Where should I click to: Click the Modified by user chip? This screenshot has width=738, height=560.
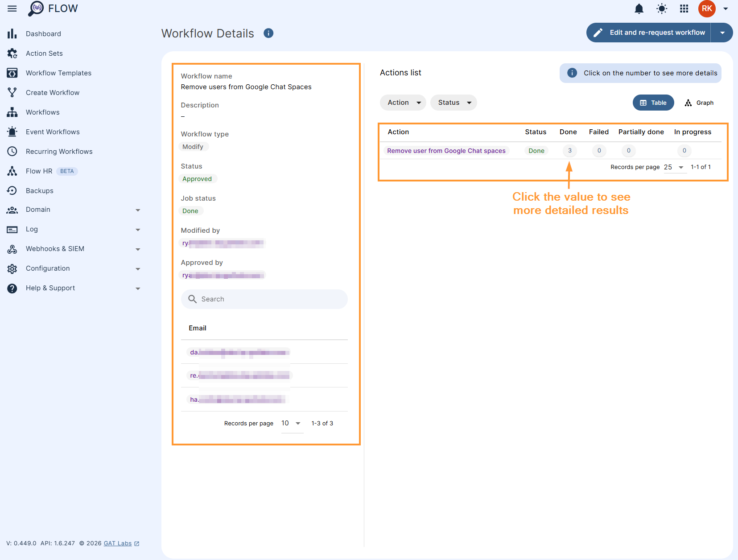pyautogui.click(x=222, y=243)
